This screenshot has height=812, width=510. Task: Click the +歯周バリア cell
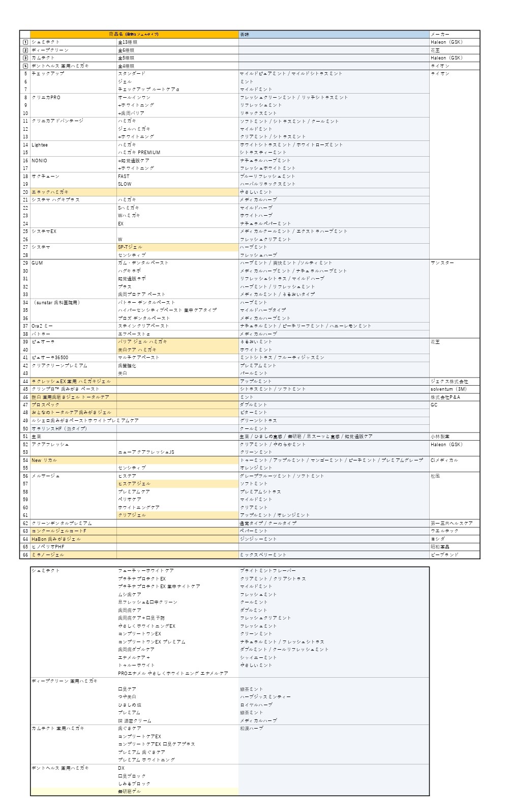[x=177, y=113]
